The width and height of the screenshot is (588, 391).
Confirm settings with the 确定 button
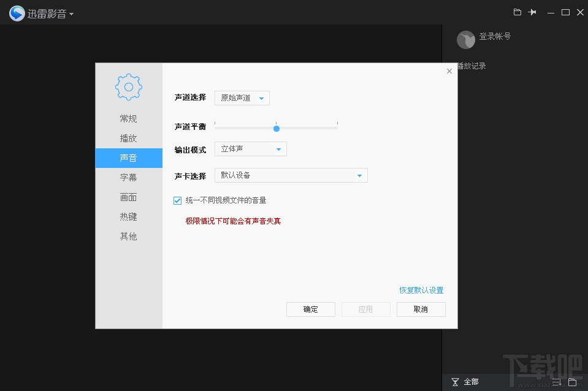(x=310, y=309)
